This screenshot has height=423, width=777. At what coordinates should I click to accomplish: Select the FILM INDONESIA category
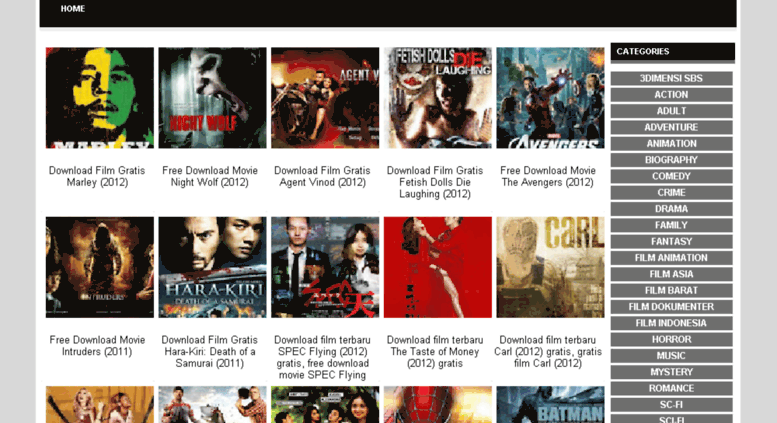[671, 323]
